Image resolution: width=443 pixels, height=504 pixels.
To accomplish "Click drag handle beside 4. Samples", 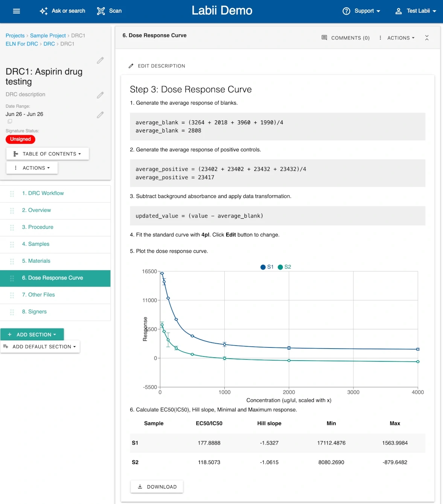I will [x=12, y=244].
